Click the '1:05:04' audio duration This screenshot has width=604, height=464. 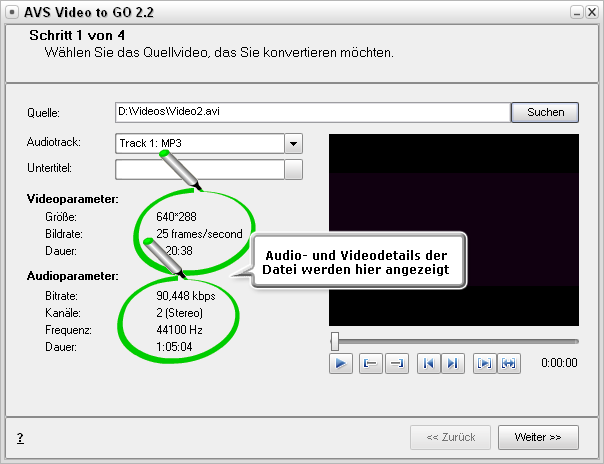[x=174, y=347]
